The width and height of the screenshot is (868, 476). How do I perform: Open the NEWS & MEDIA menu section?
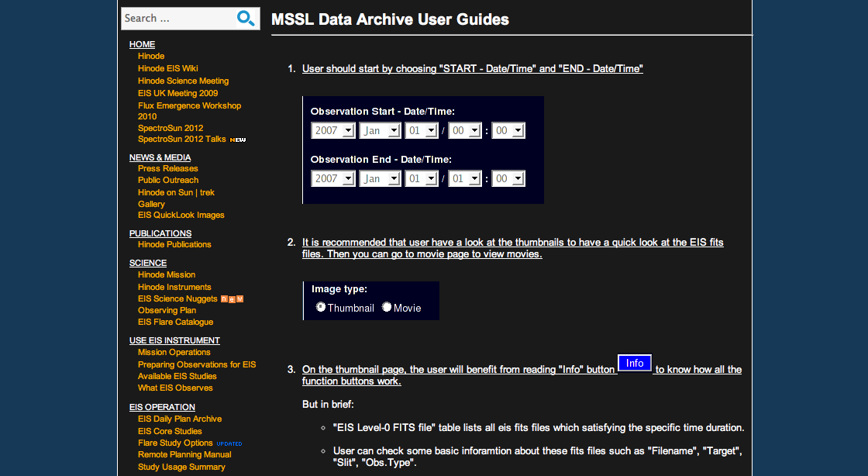tap(160, 157)
